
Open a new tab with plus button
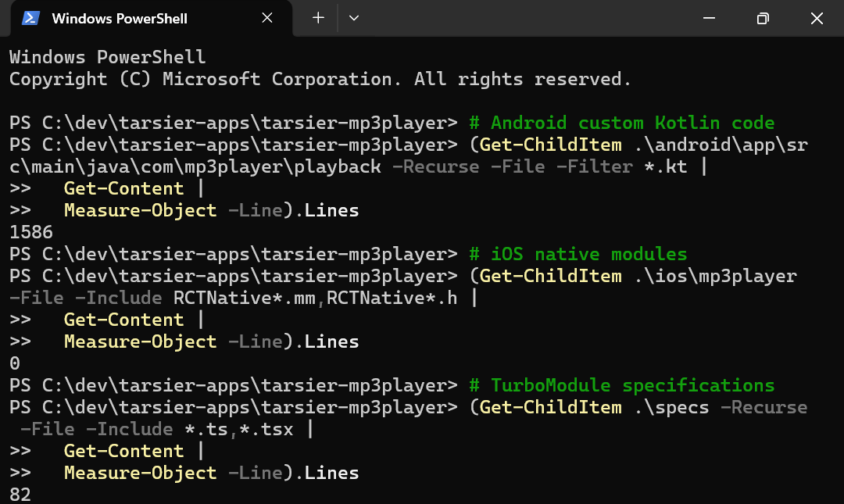(x=318, y=18)
